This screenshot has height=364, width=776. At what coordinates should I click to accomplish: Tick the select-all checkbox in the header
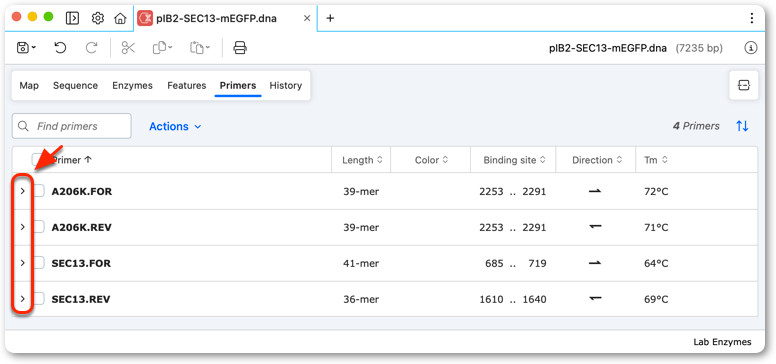point(38,159)
